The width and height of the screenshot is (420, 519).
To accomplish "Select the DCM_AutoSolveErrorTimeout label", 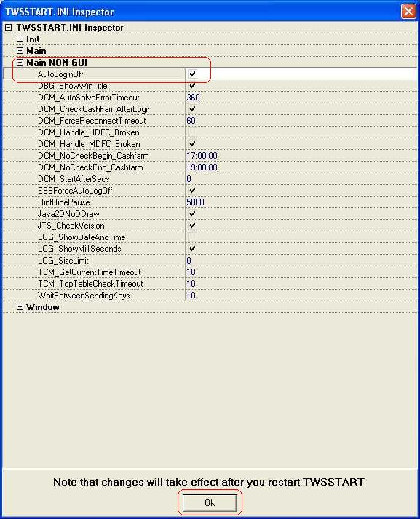I will click(x=89, y=98).
